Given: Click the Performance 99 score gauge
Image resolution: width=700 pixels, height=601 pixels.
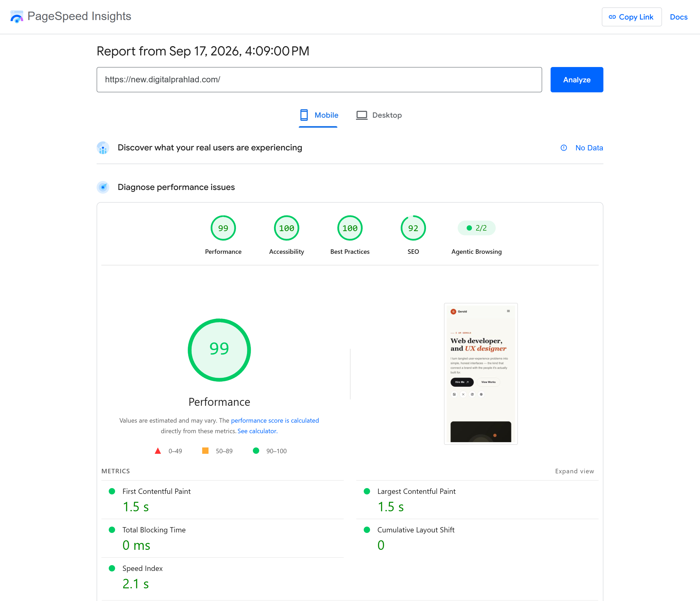Looking at the screenshot, I should [223, 228].
